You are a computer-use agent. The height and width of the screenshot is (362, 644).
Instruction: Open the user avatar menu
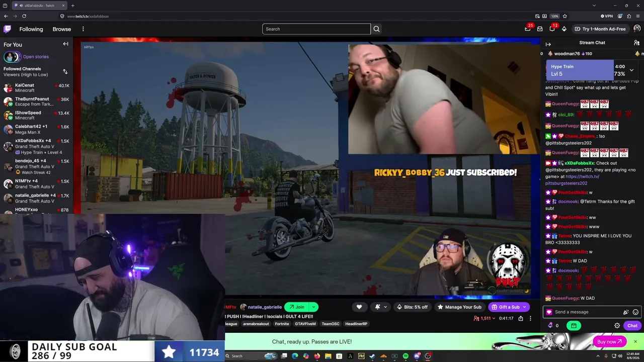click(x=637, y=29)
